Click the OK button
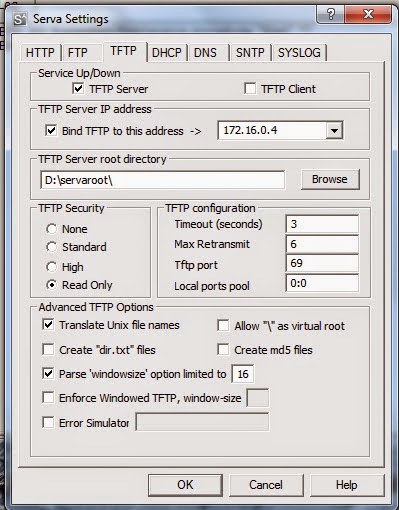 coord(185,485)
